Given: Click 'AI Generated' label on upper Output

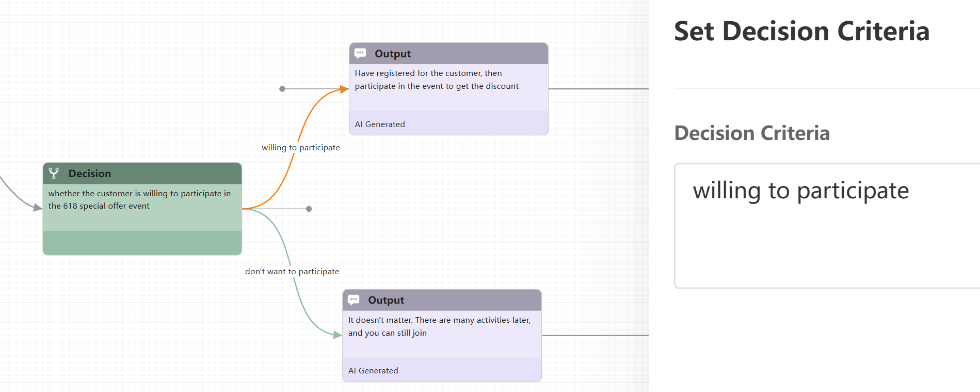Looking at the screenshot, I should point(380,124).
